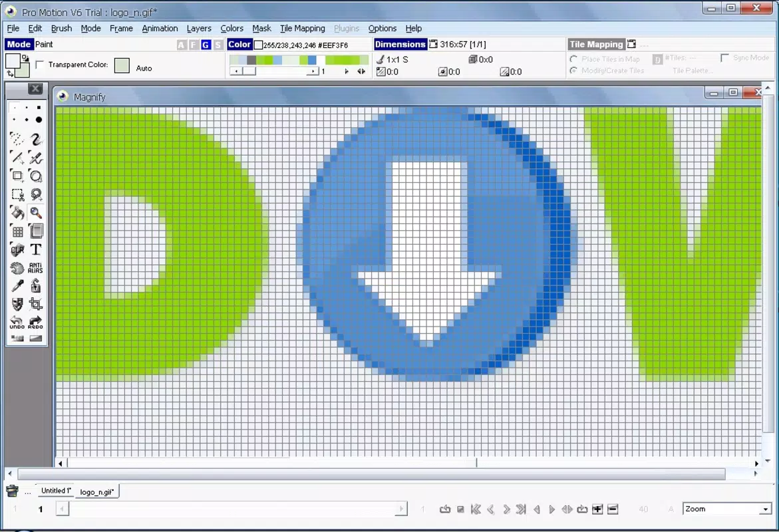Open the Tile Mapping menu
The height and width of the screenshot is (532, 779).
302,29
